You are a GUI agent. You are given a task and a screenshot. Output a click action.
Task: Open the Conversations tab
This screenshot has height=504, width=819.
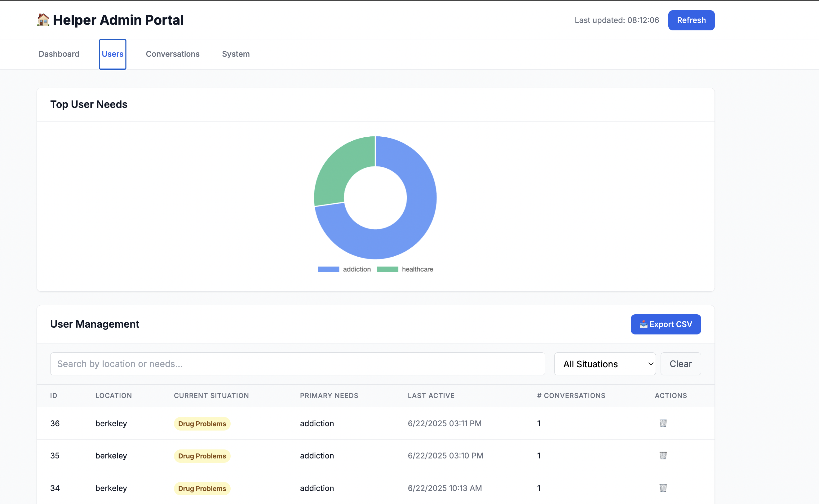coord(173,54)
